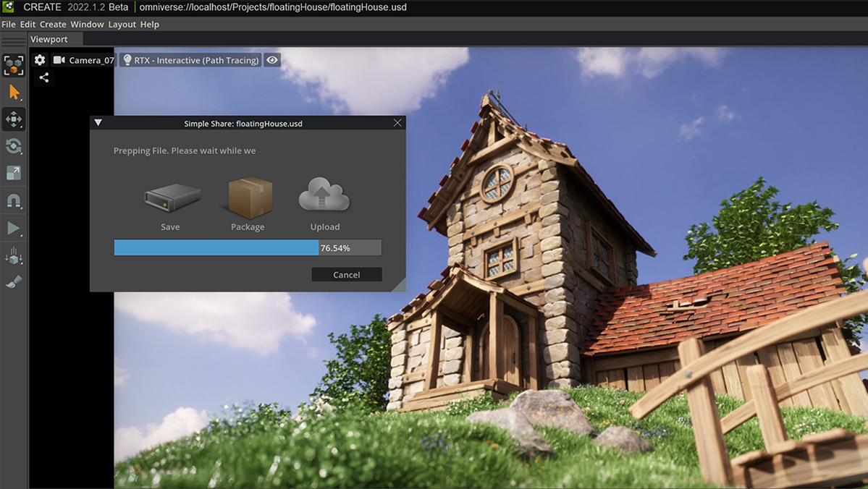Activate the Move tool in left toolbar
Image resolution: width=868 pixels, height=489 pixels.
pyautogui.click(x=14, y=119)
